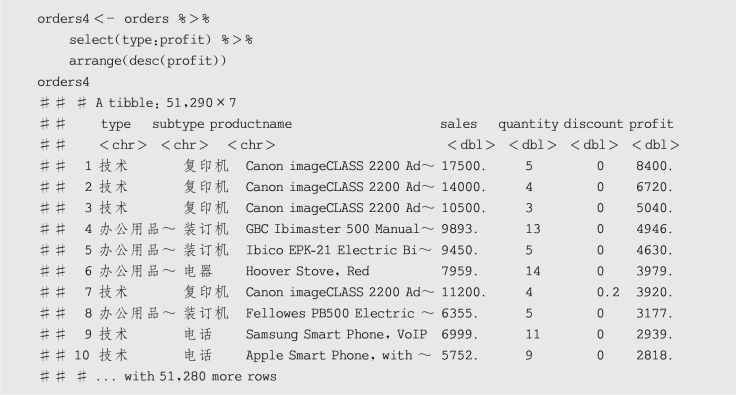Viewport: 736px width, 395px height.
Task: Select the subtype column header
Action: (178, 124)
